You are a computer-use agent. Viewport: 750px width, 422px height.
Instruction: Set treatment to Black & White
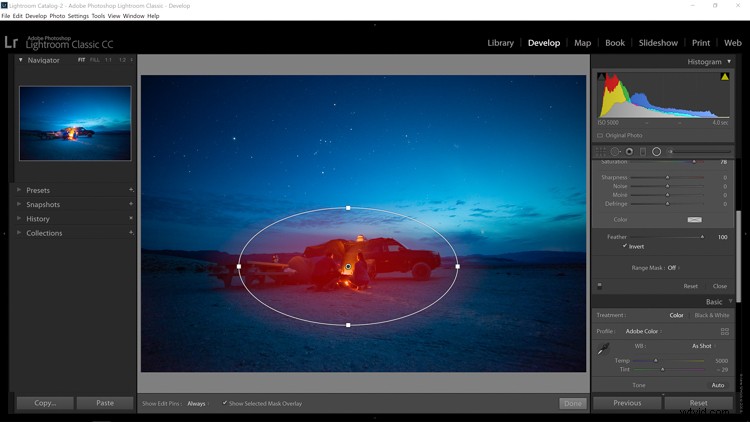tap(712, 315)
